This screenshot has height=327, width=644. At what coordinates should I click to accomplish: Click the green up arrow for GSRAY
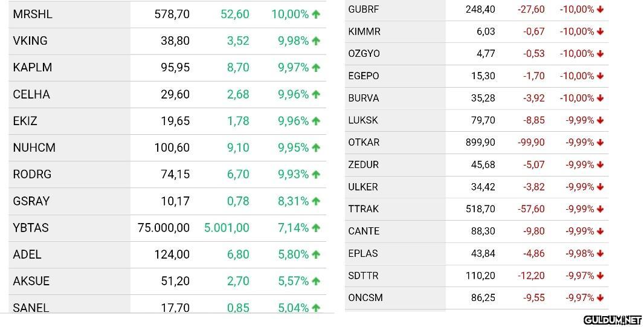point(315,201)
